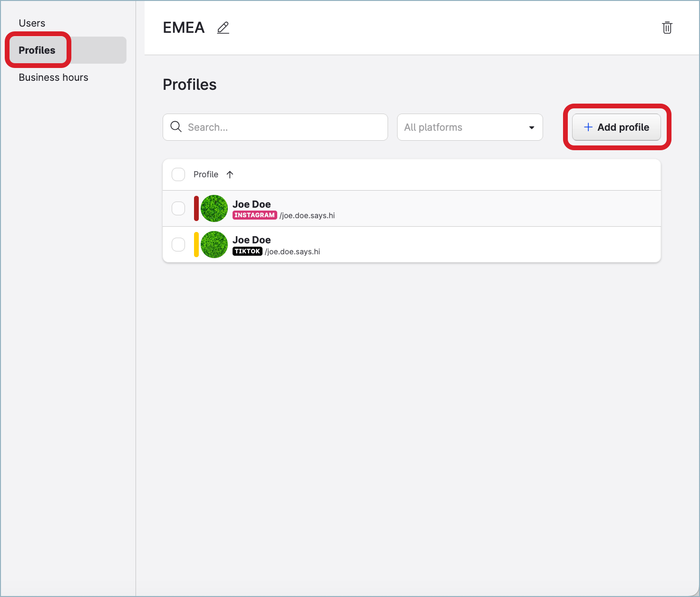Toggle the Profile column sort arrow
This screenshot has width=700, height=597.
click(x=230, y=174)
